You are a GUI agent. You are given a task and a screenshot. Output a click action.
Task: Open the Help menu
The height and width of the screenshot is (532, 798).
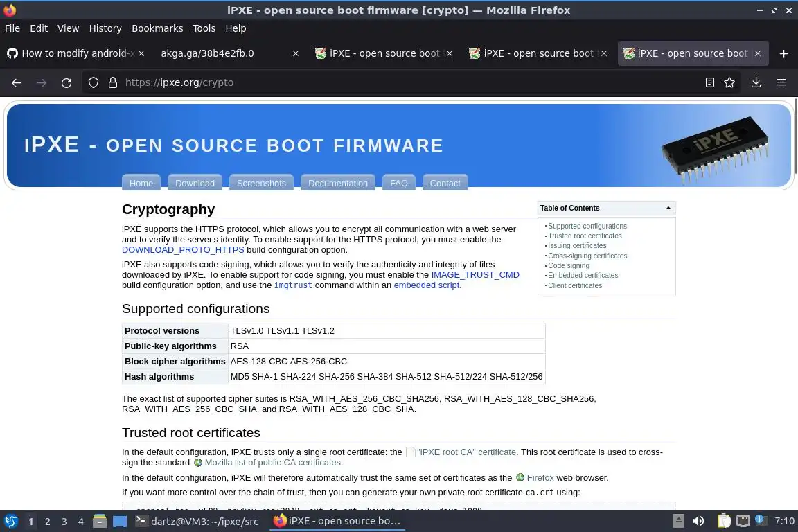point(236,28)
